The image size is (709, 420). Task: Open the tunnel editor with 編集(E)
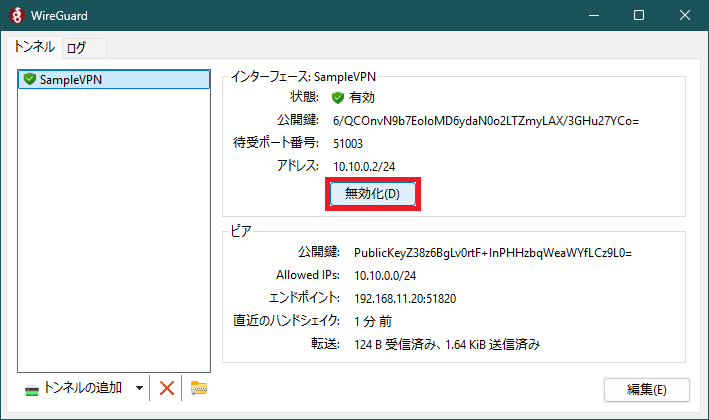pos(646,389)
